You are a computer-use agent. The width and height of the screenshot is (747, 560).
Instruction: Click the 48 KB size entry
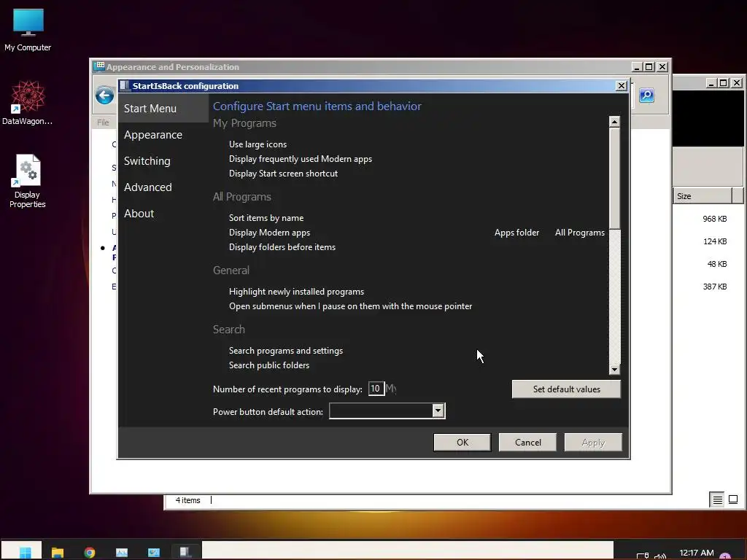716,264
